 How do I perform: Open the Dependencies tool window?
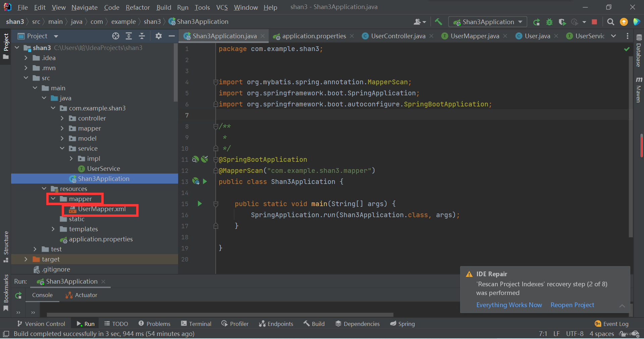358,324
